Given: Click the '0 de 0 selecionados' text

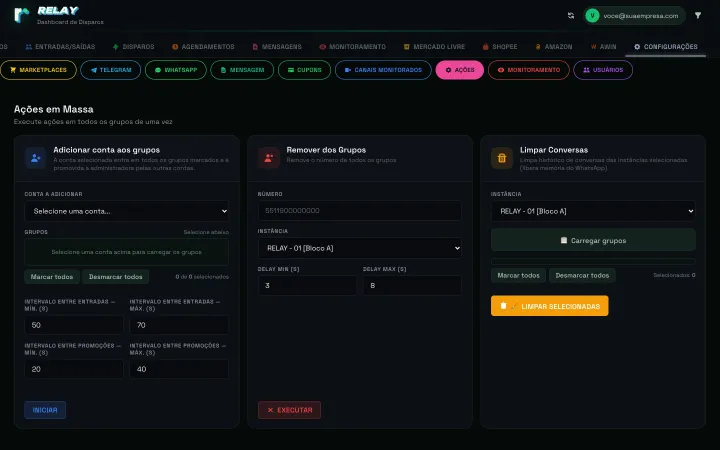Looking at the screenshot, I should pyautogui.click(x=202, y=277).
